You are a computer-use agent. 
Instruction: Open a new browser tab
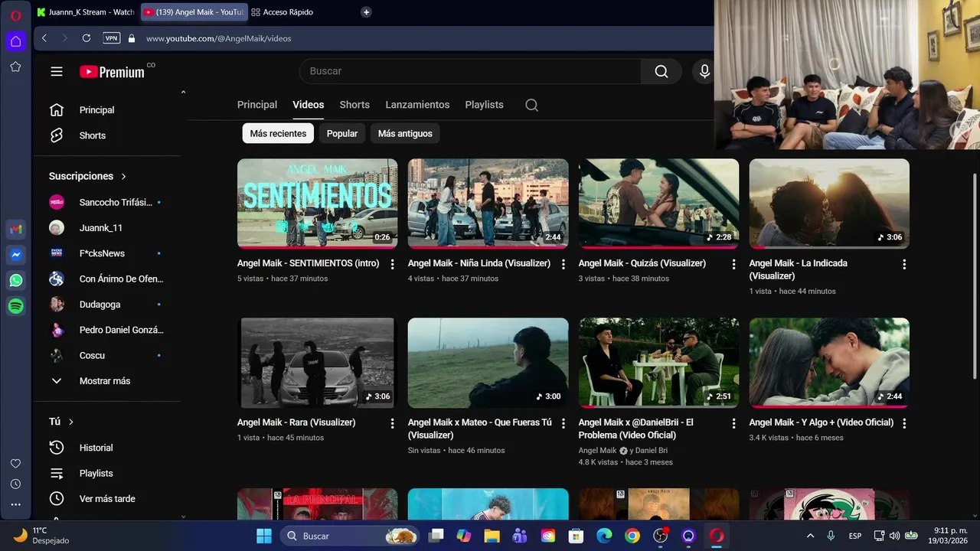click(366, 12)
